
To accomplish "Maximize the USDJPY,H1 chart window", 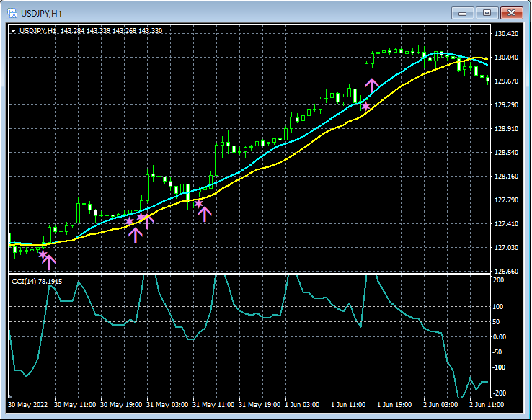I will [x=487, y=13].
